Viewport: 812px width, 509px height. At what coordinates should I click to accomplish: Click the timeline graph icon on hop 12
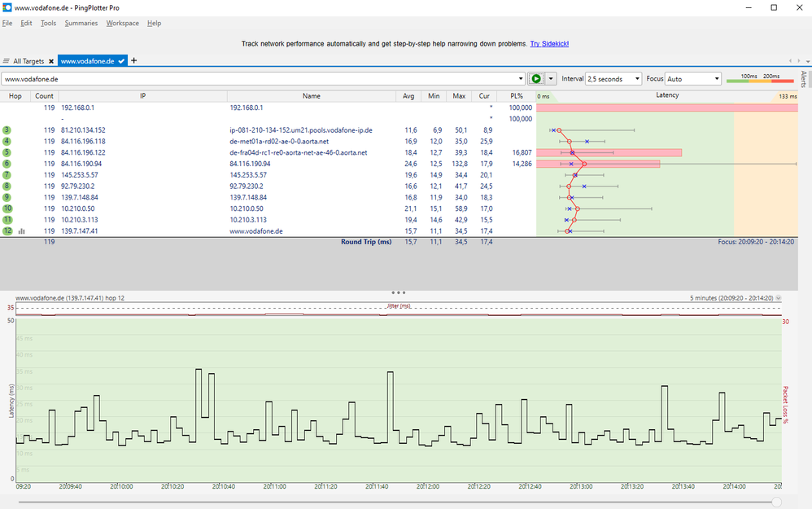pyautogui.click(x=22, y=231)
